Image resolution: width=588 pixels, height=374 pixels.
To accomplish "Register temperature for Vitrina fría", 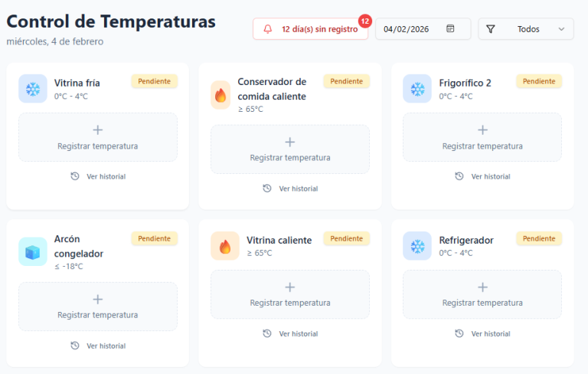I will tap(98, 137).
